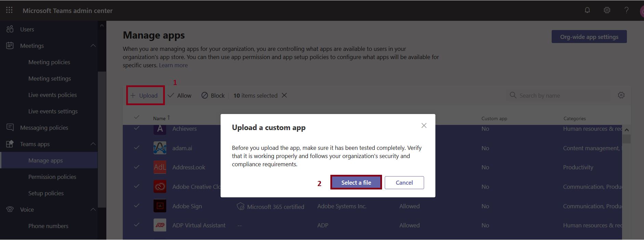Click the Microsoft 365 certified badge icon

(x=240, y=206)
